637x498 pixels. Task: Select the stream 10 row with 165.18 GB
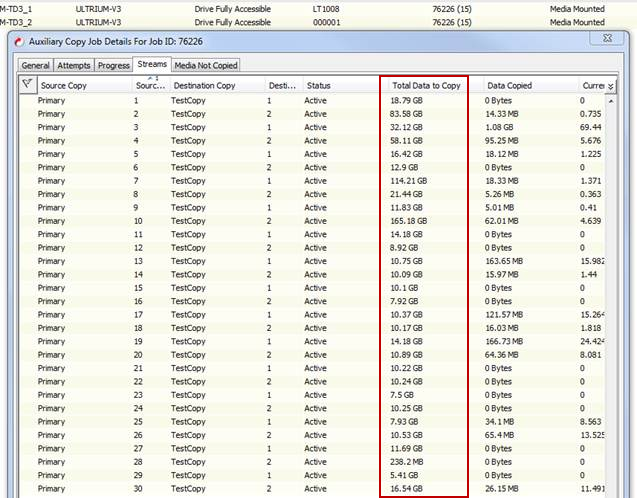click(x=300, y=220)
